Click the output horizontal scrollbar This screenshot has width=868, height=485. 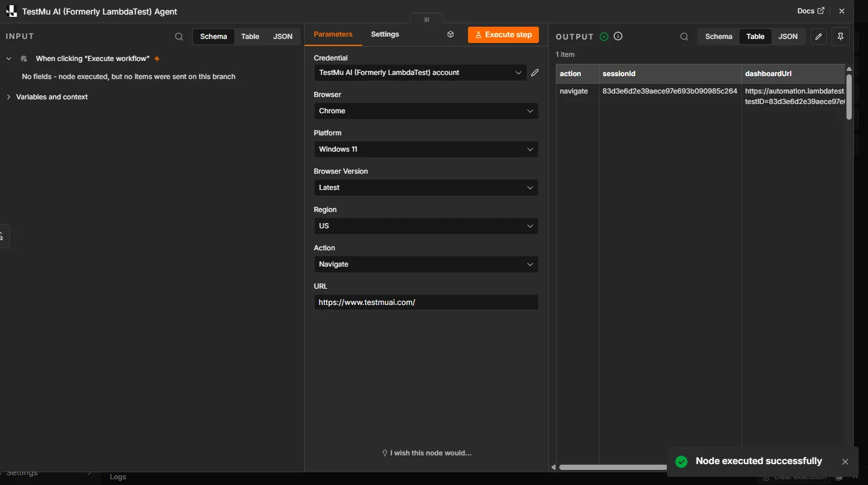(613, 467)
